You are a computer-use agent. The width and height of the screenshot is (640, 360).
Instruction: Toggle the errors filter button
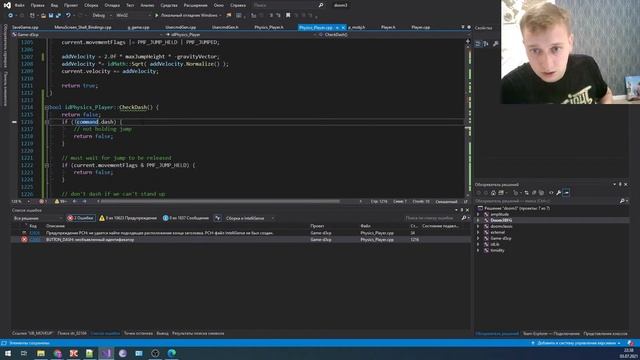click(81, 218)
